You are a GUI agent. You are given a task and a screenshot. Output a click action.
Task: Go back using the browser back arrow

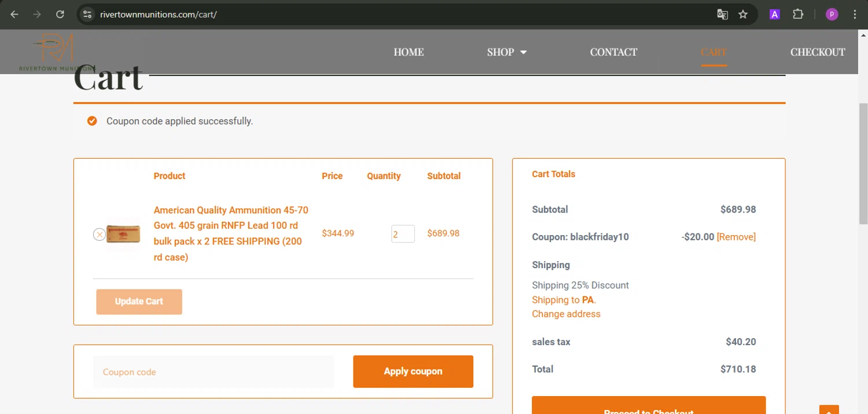tap(14, 14)
